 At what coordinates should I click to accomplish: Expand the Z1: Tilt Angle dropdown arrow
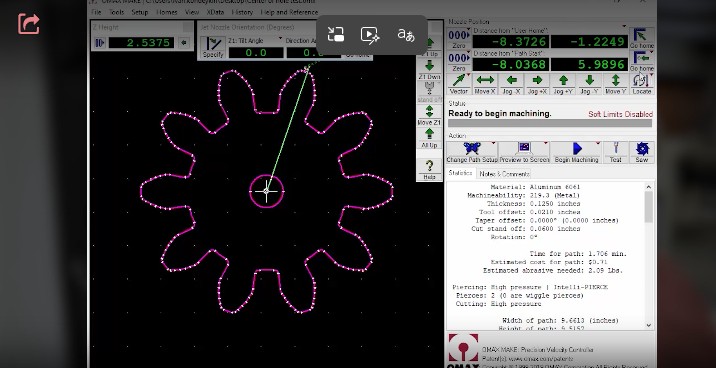[280, 39]
